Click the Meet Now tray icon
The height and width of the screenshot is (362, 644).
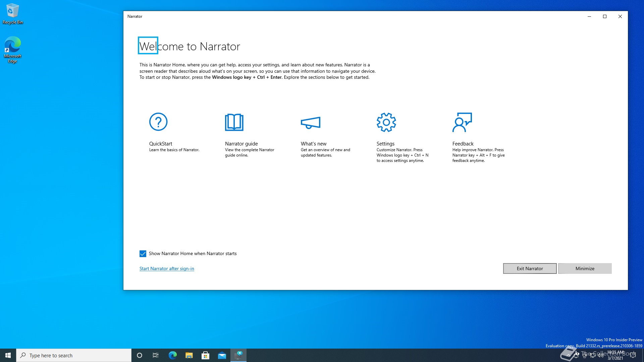click(x=585, y=355)
